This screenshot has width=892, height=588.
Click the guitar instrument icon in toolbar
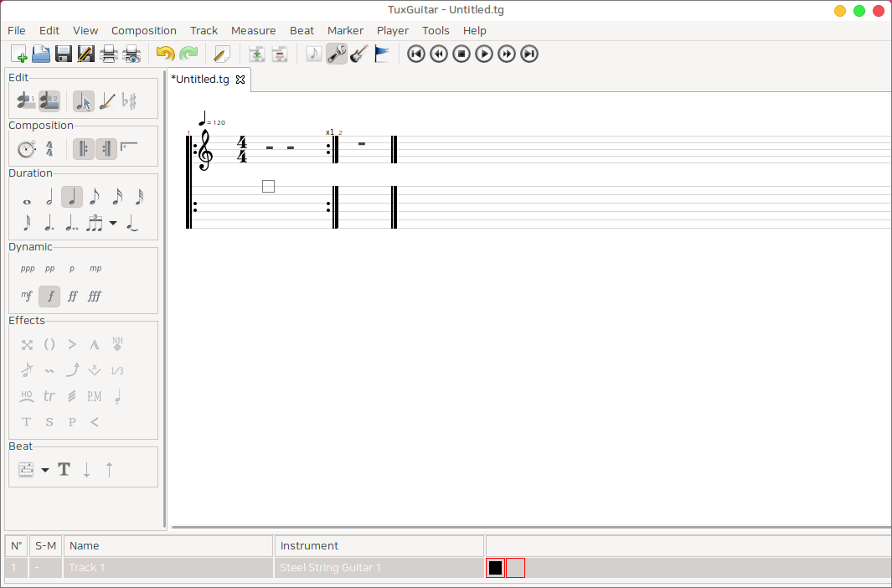point(359,54)
